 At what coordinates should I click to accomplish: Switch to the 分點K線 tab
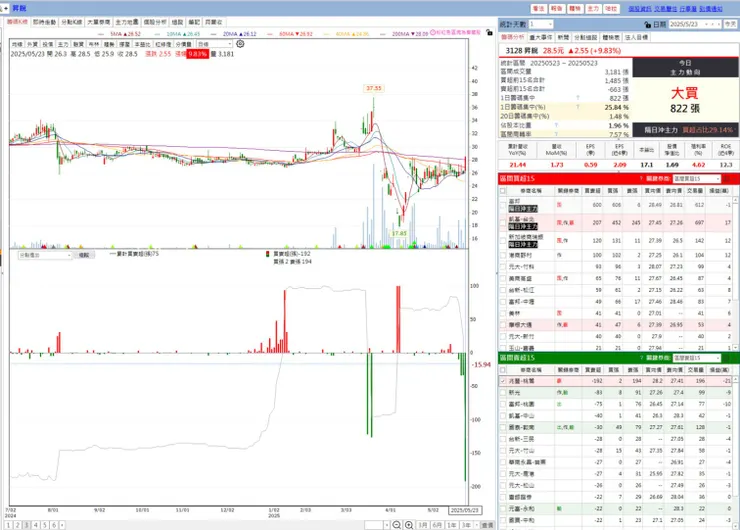(x=72, y=22)
